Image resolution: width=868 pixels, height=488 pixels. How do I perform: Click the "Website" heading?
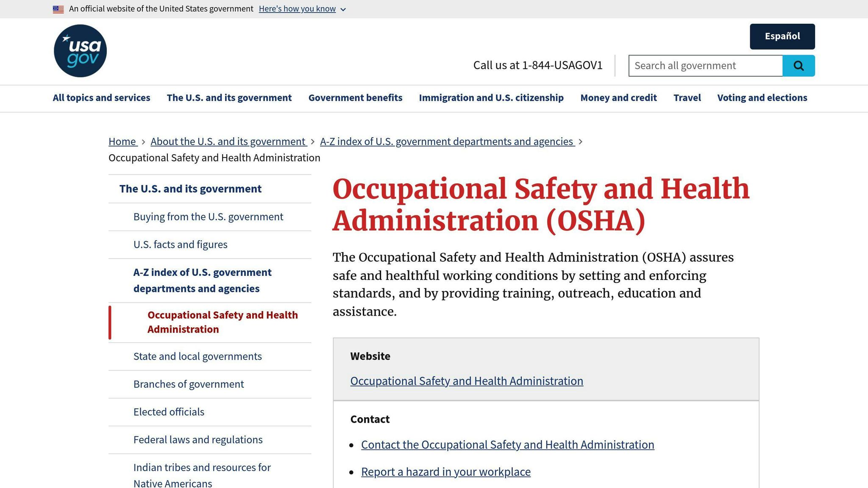[370, 356]
